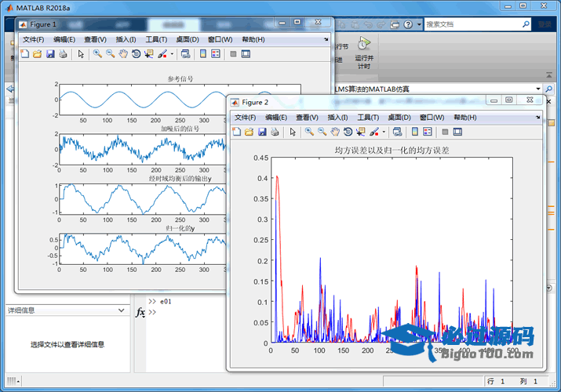The height and width of the screenshot is (392, 561).
Task: Open Figure 1 查看(V) menu
Action: pos(95,39)
